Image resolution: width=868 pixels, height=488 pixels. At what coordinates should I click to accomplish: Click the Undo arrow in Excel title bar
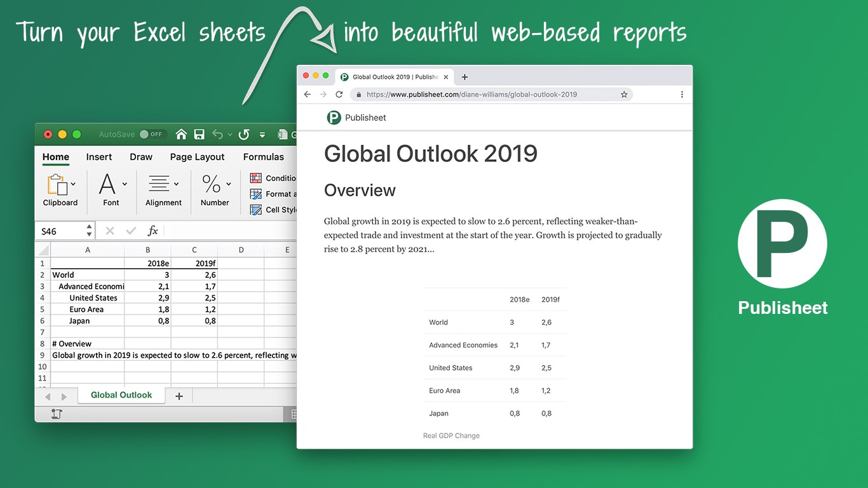coord(218,134)
